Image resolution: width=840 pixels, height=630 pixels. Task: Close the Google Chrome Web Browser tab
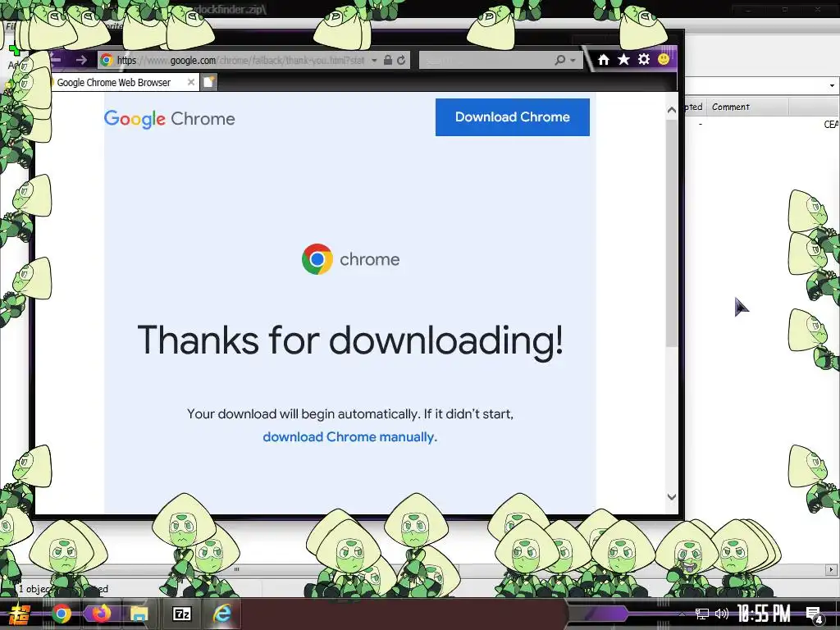tap(190, 82)
